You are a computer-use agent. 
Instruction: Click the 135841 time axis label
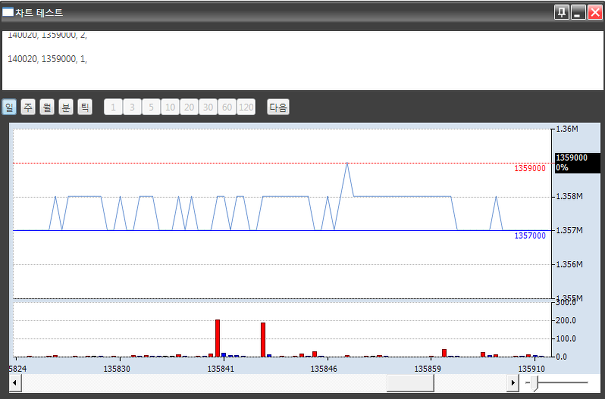point(221,369)
